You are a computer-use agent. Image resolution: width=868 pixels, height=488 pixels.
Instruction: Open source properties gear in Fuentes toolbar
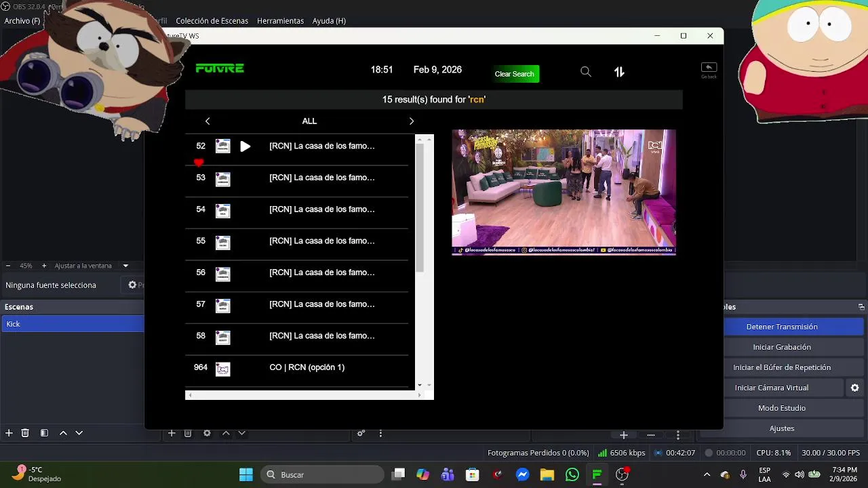(x=207, y=433)
